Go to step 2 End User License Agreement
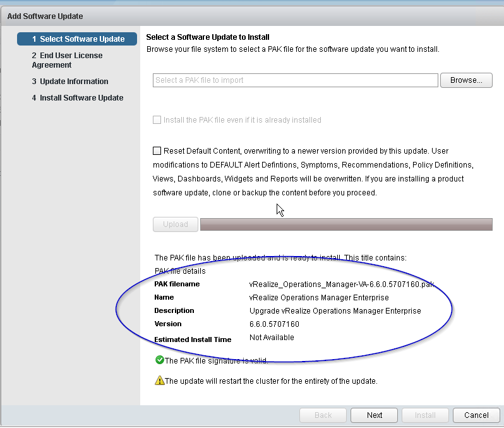The height and width of the screenshot is (428, 504). 67,60
